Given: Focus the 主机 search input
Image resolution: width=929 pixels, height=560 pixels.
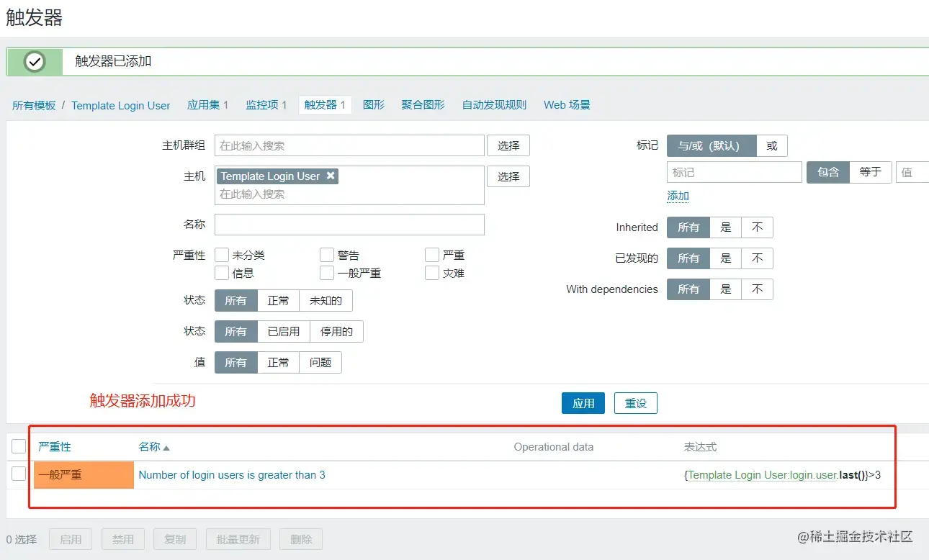Looking at the screenshot, I should point(349,194).
